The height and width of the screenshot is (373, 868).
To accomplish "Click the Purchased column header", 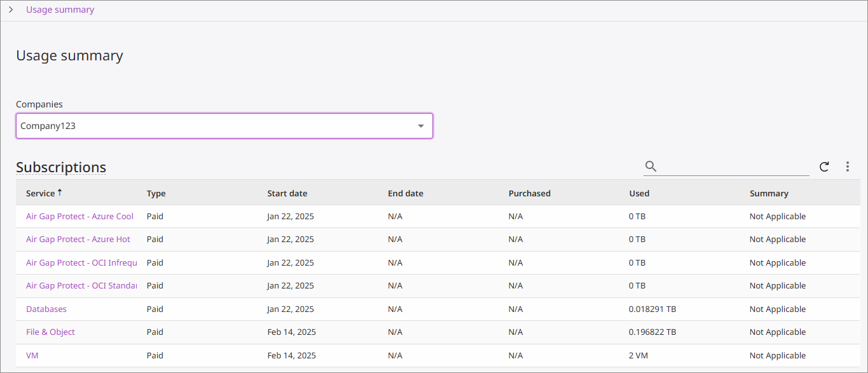I will pos(529,193).
